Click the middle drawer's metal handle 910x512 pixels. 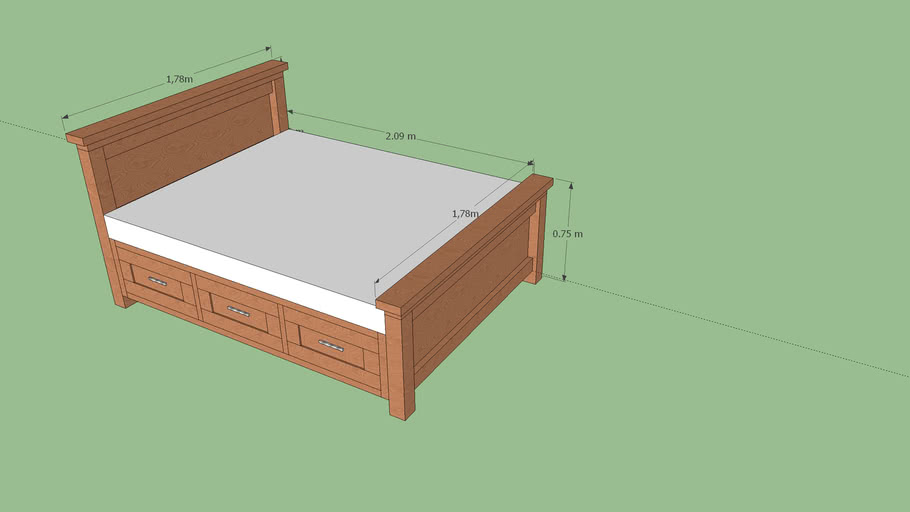238,311
